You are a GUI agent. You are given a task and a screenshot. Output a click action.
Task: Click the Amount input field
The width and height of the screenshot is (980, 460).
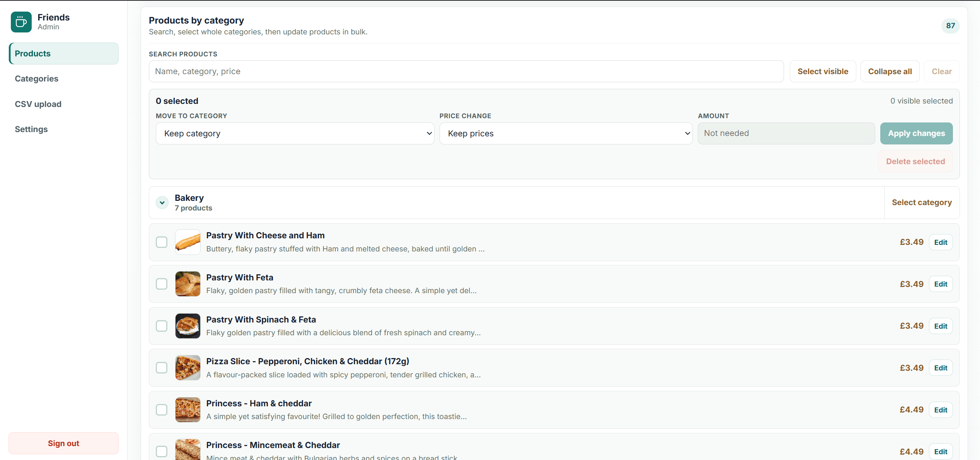tap(786, 134)
